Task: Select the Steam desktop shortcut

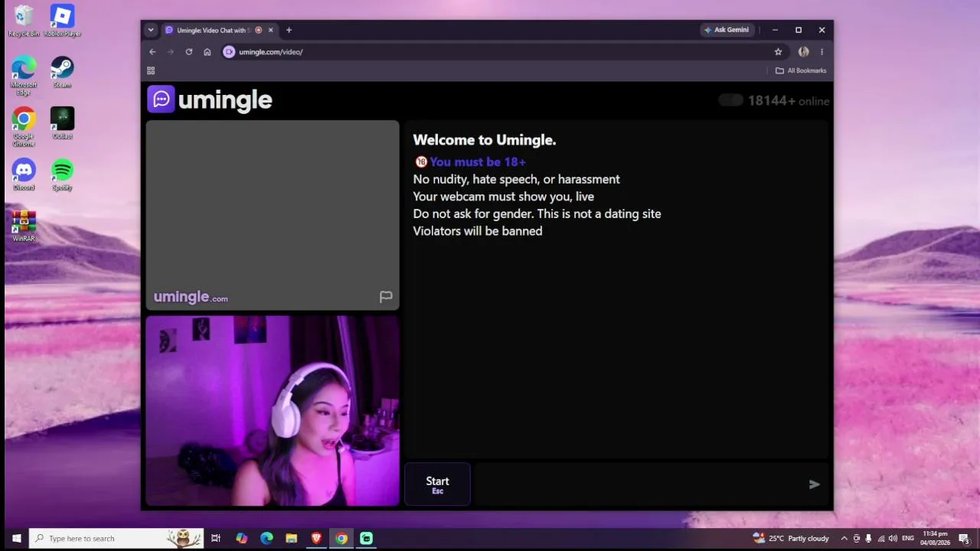Action: (62, 73)
